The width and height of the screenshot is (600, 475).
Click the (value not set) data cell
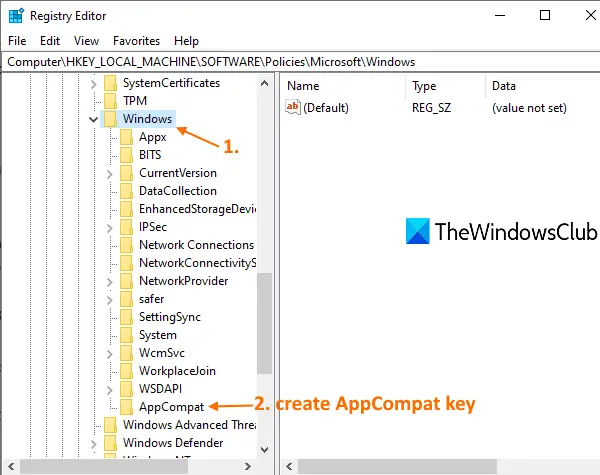[529, 108]
